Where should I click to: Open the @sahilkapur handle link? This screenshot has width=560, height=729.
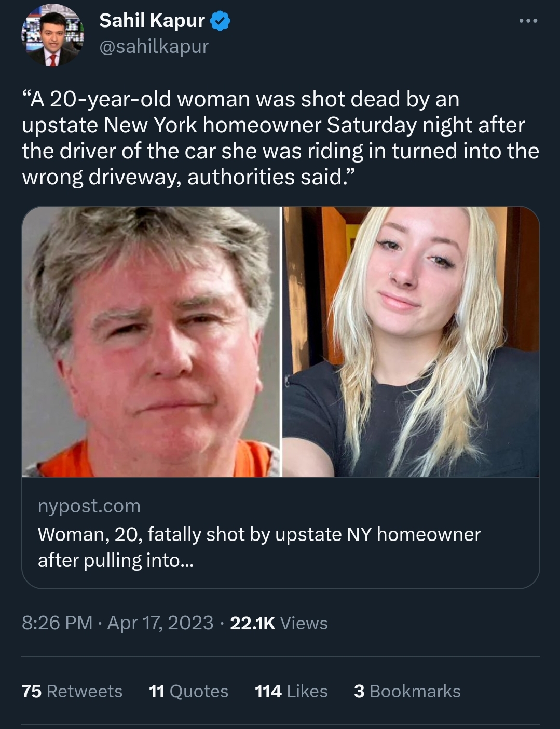coord(154,47)
